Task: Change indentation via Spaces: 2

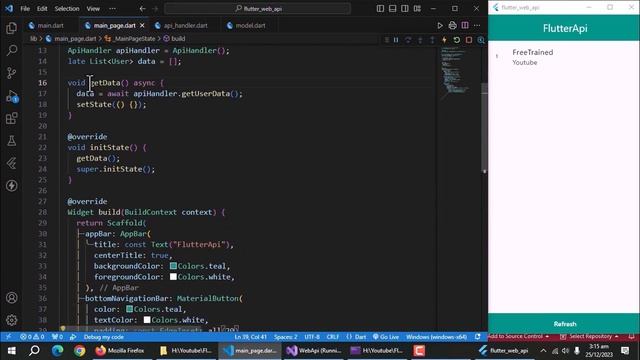Action: tap(285, 337)
